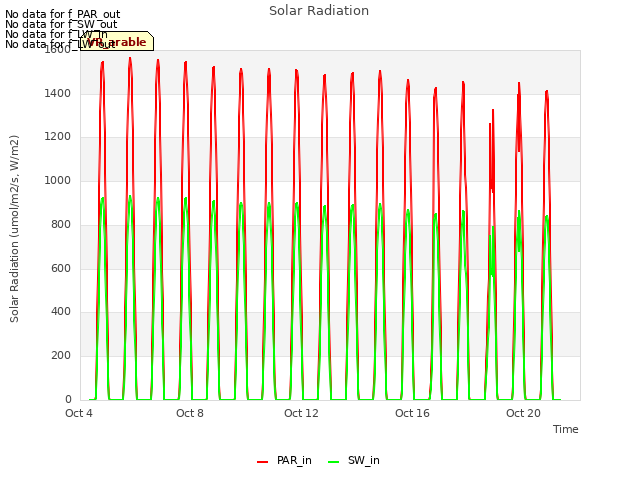Click the 'No data for f_LW_in' message

click(x=56, y=34)
